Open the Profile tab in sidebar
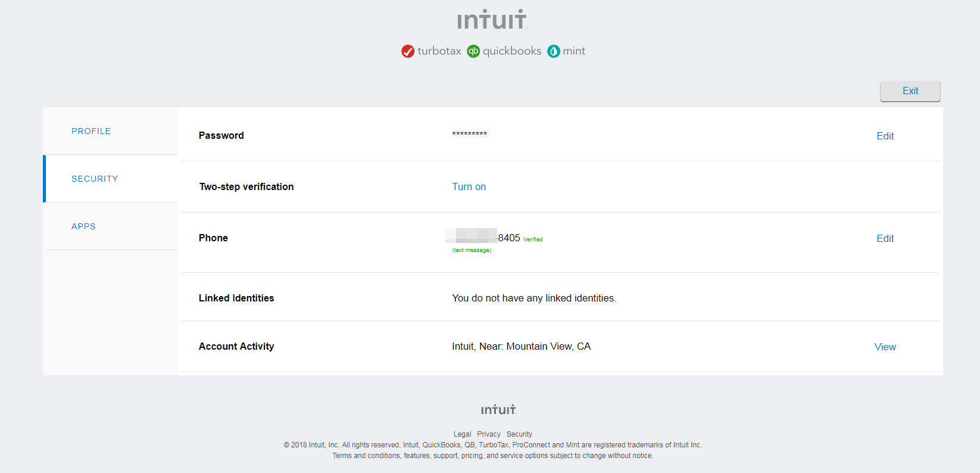This screenshot has height=473, width=980. (111, 131)
